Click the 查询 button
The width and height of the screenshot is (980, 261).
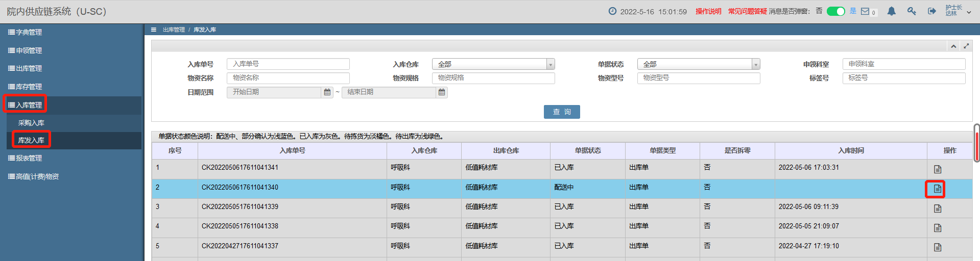562,112
